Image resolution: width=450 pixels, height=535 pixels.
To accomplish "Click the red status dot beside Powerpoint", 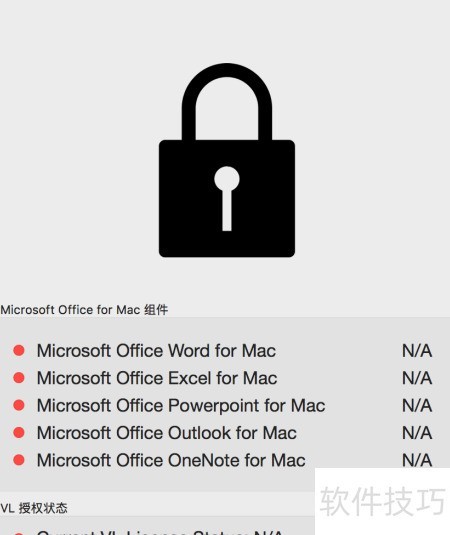I will (19, 405).
